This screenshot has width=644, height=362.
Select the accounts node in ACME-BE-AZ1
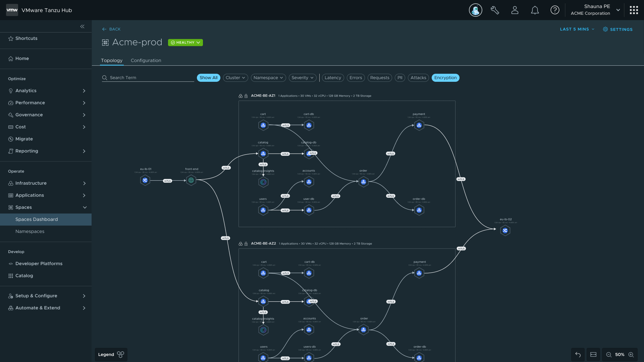coord(309,182)
